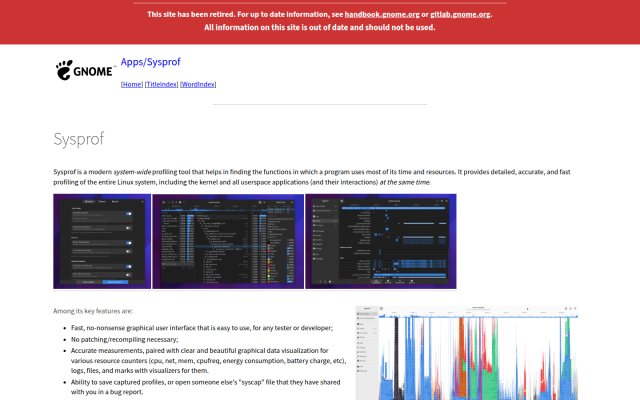Open the recording settings screenshot thumbnail
640x400 pixels.
point(102,241)
